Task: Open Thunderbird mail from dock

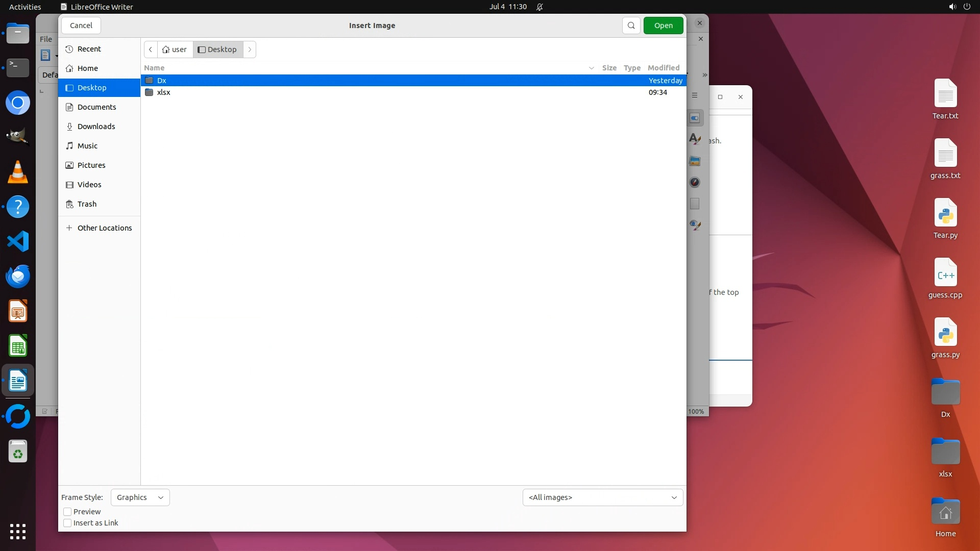Action: pos(18,276)
